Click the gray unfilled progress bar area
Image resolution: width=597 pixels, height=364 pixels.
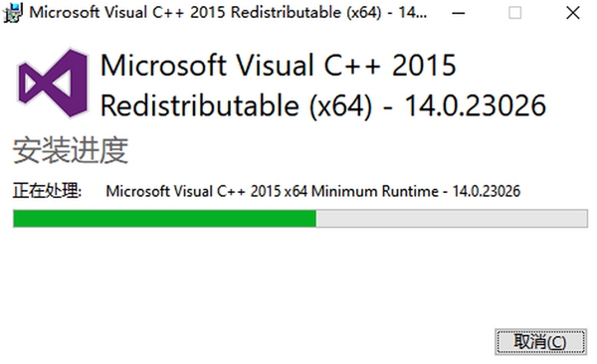click(x=452, y=219)
